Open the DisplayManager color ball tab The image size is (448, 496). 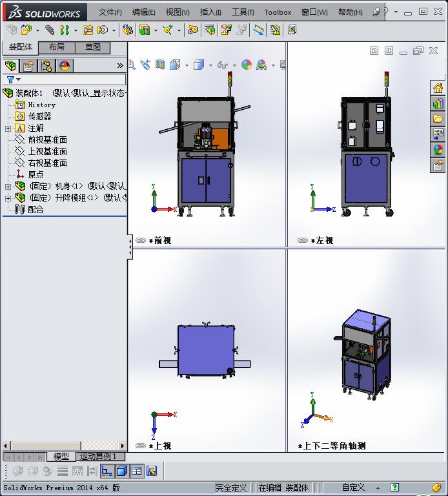click(x=65, y=66)
